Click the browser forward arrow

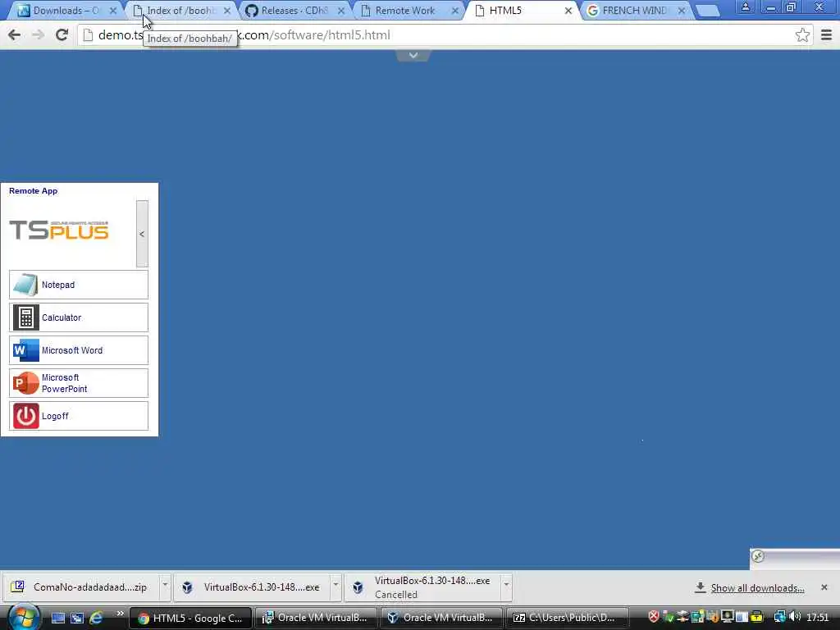[x=38, y=34]
